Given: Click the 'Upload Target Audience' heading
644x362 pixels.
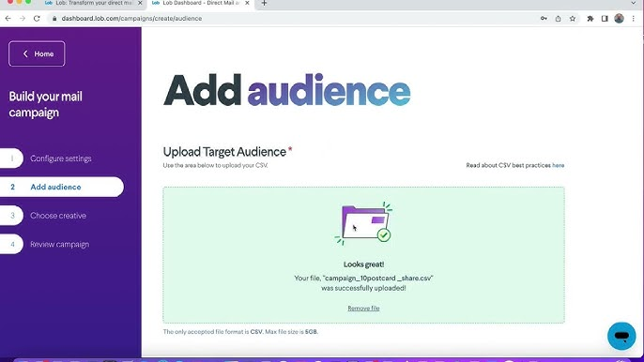Looking at the screenshot, I should point(224,152).
